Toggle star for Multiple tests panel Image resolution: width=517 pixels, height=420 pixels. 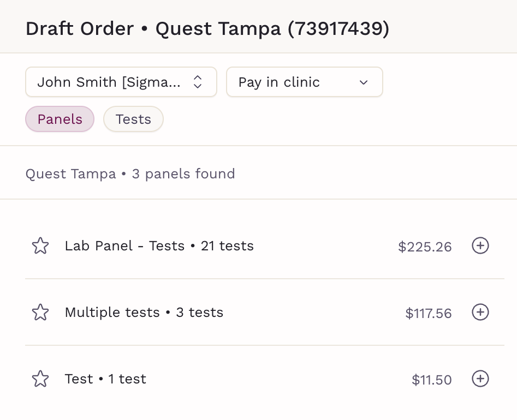click(40, 313)
